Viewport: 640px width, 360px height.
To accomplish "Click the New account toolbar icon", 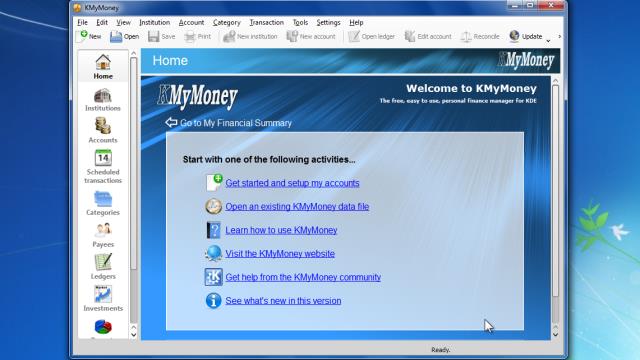I will tap(292, 36).
